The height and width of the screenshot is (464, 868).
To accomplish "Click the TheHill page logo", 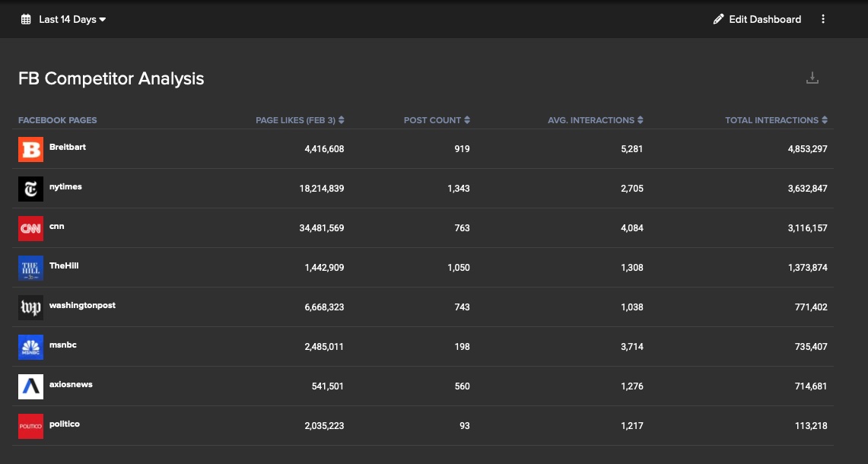I will 30,268.
